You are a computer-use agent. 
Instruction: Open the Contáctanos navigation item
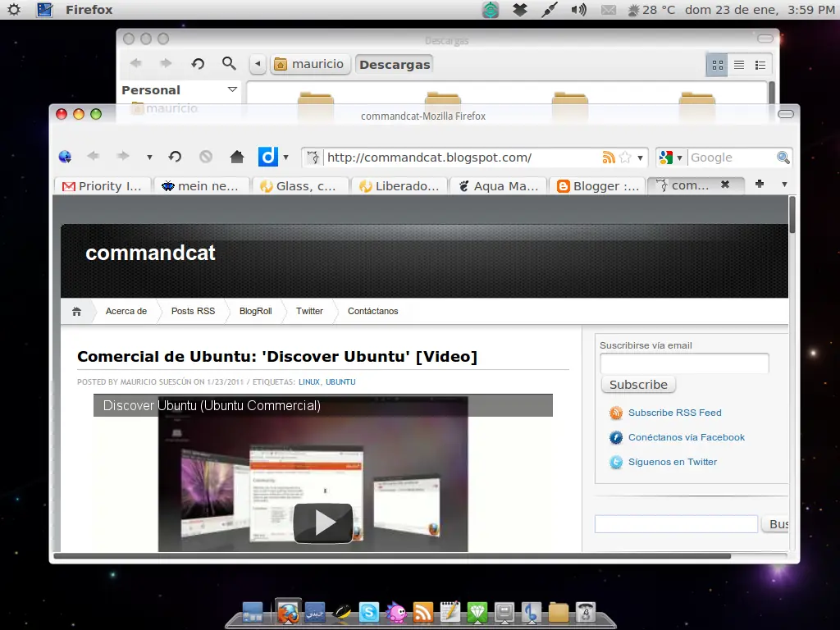point(373,311)
